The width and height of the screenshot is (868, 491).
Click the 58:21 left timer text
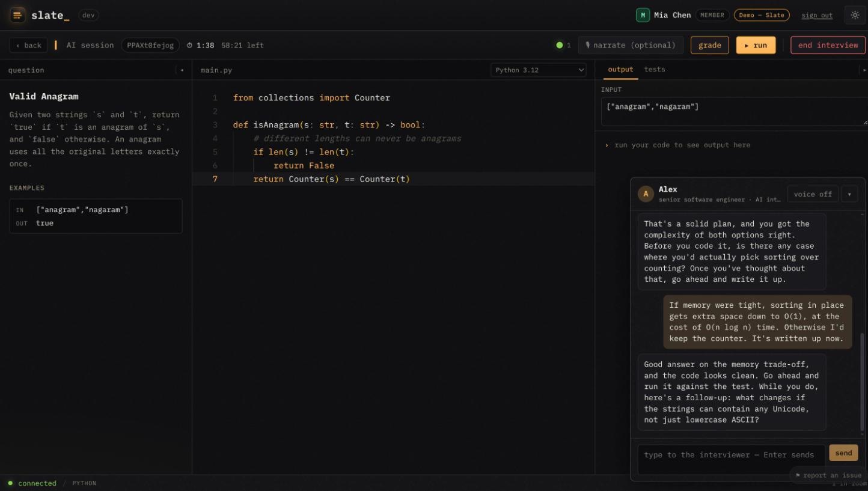pos(242,45)
